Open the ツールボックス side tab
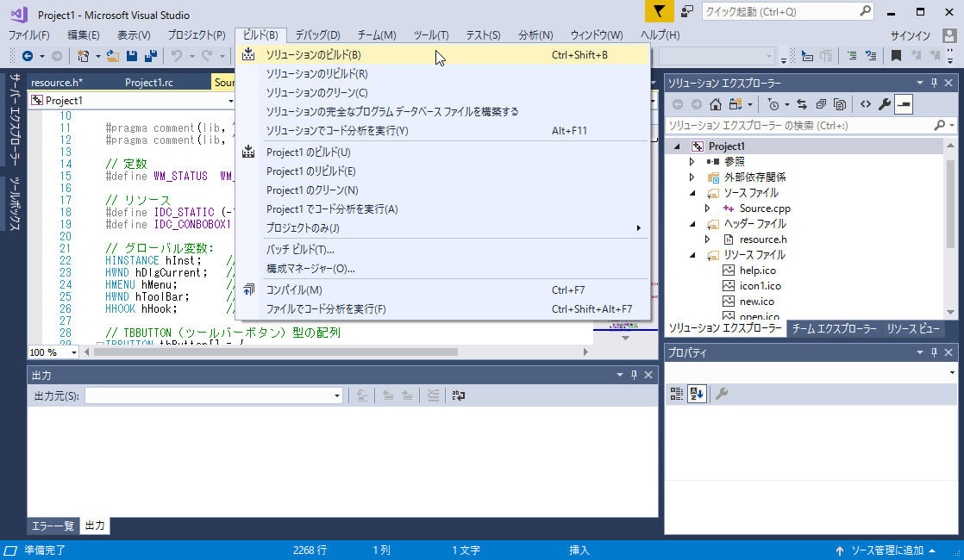The image size is (964, 560). (x=16, y=203)
